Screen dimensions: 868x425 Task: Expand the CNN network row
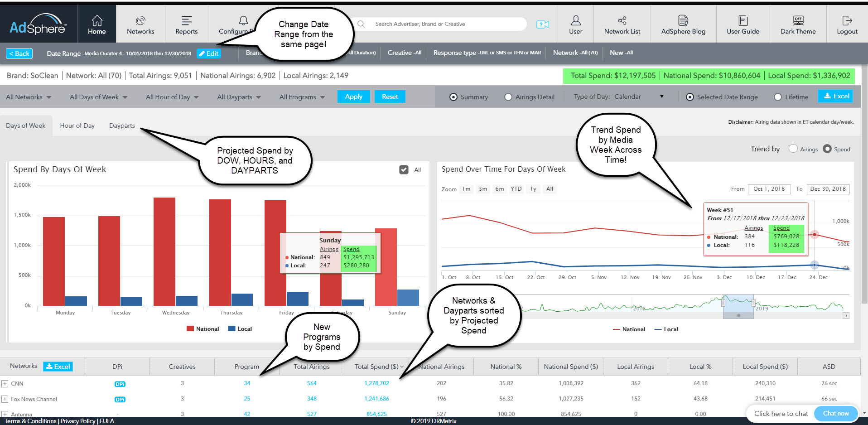(x=5, y=384)
